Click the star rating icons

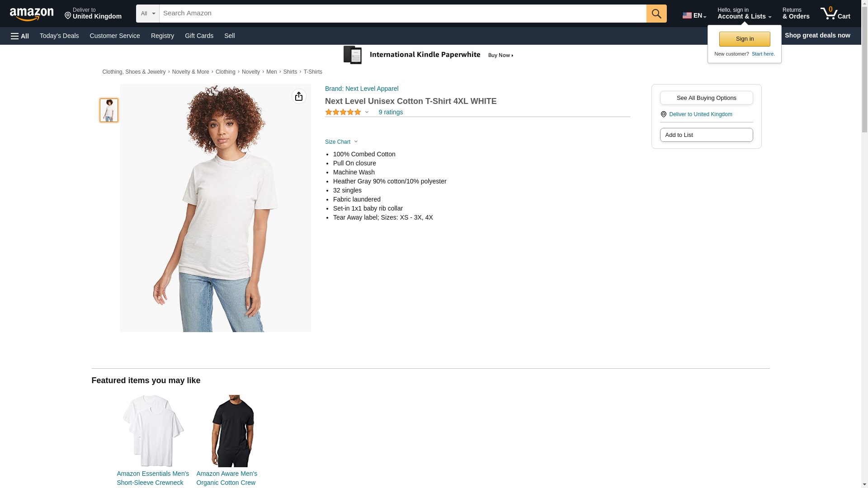point(343,112)
